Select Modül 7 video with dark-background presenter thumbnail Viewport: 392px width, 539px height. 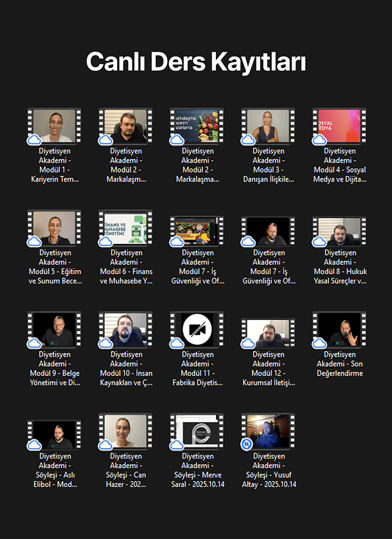click(268, 228)
